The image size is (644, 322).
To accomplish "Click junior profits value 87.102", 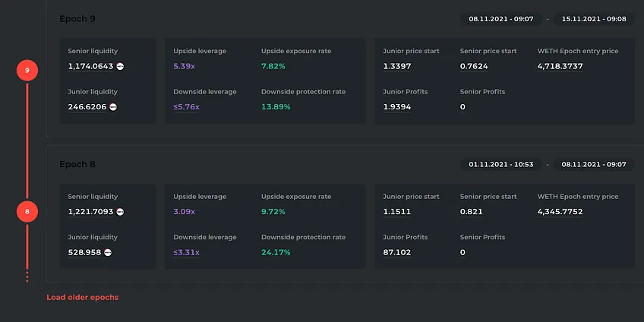I will (396, 252).
